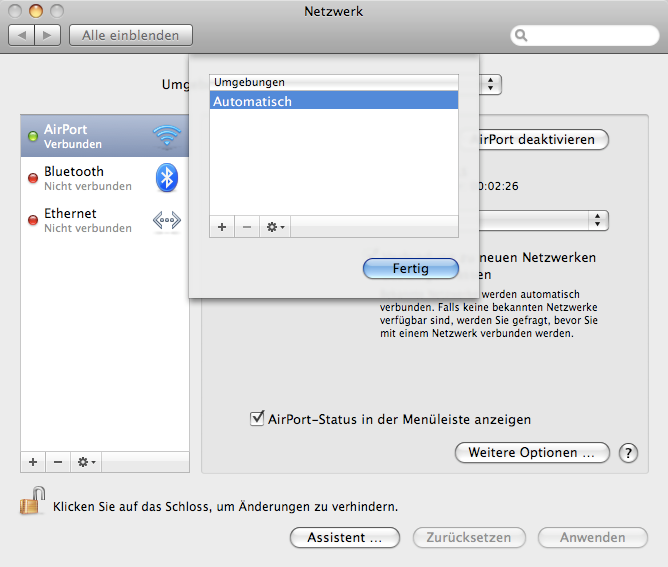The image size is (668, 567).
Task: Click the Umgebungen column header
Action: [334, 82]
